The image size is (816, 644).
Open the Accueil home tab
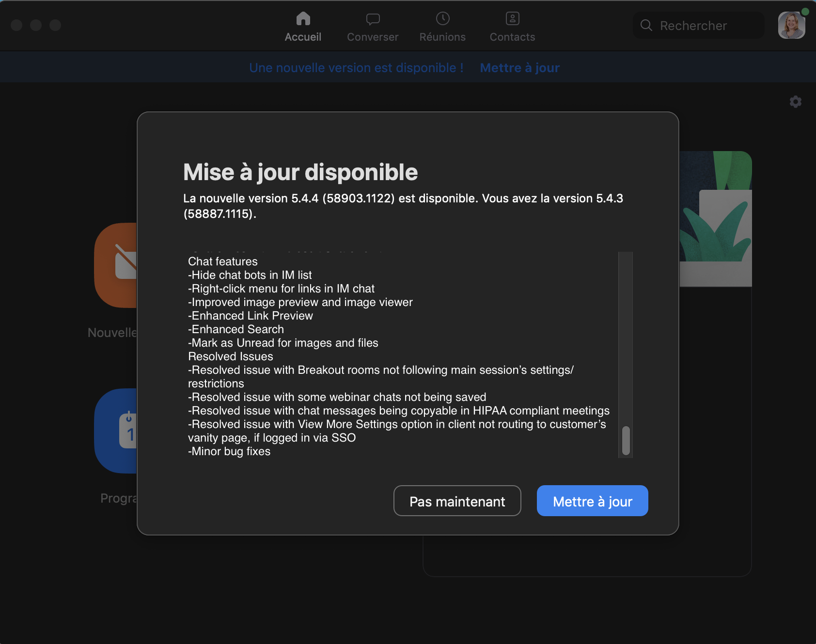303,27
